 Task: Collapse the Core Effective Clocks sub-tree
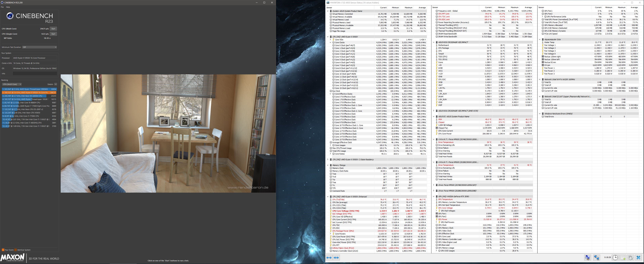pyautogui.click(x=330, y=94)
